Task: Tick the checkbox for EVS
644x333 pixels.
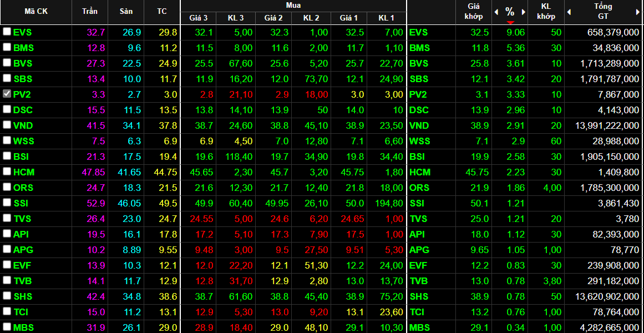Action: coord(7,32)
